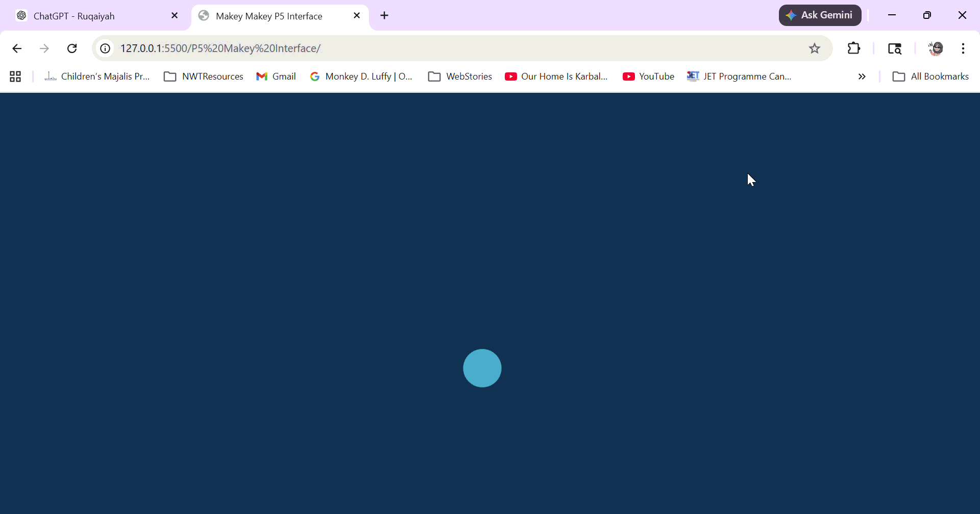This screenshot has width=980, height=514.
Task: Open the Extensions puzzle icon
Action: point(854,48)
